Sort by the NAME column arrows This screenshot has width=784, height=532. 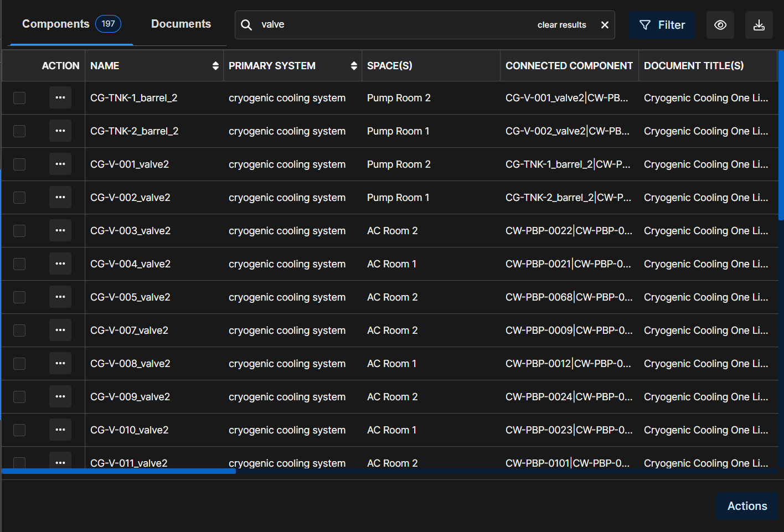click(215, 66)
